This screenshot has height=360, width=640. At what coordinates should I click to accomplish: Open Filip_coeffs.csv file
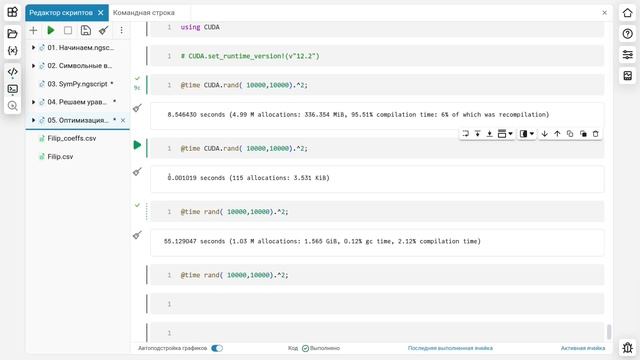click(x=71, y=138)
